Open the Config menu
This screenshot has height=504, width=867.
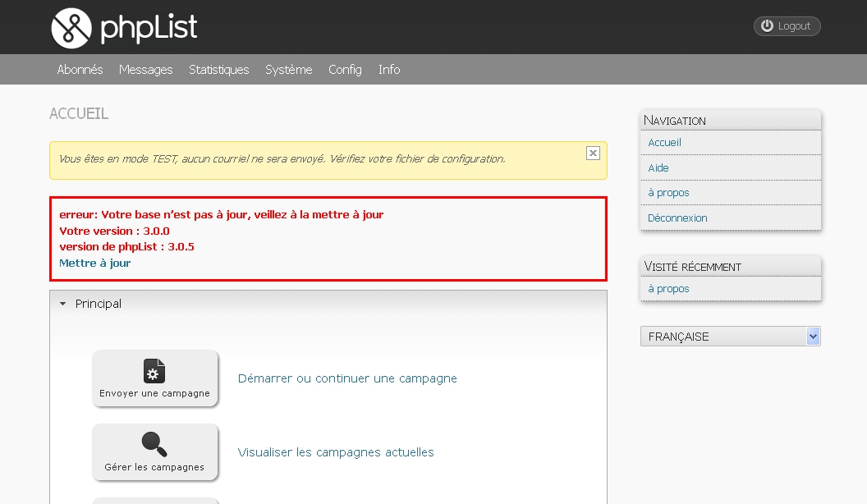345,70
